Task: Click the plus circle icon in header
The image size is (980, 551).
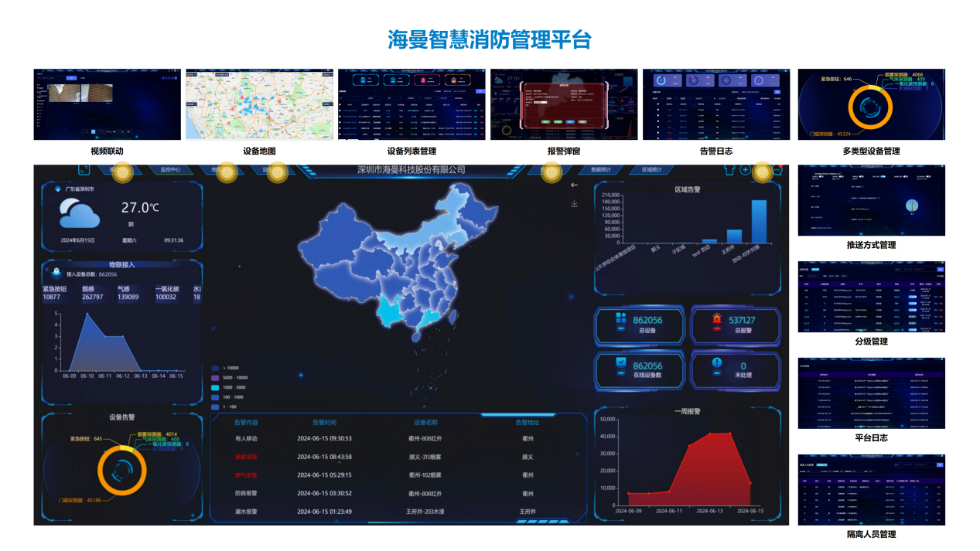Action: click(x=745, y=169)
